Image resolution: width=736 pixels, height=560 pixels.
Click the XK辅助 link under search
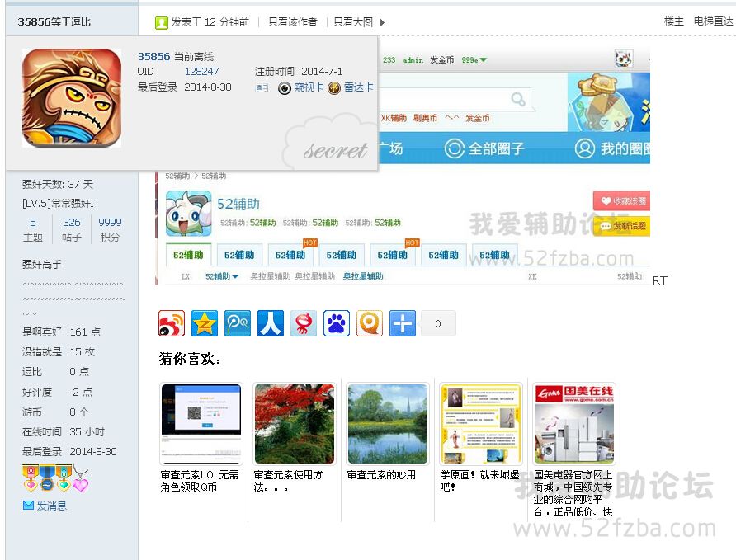(394, 118)
